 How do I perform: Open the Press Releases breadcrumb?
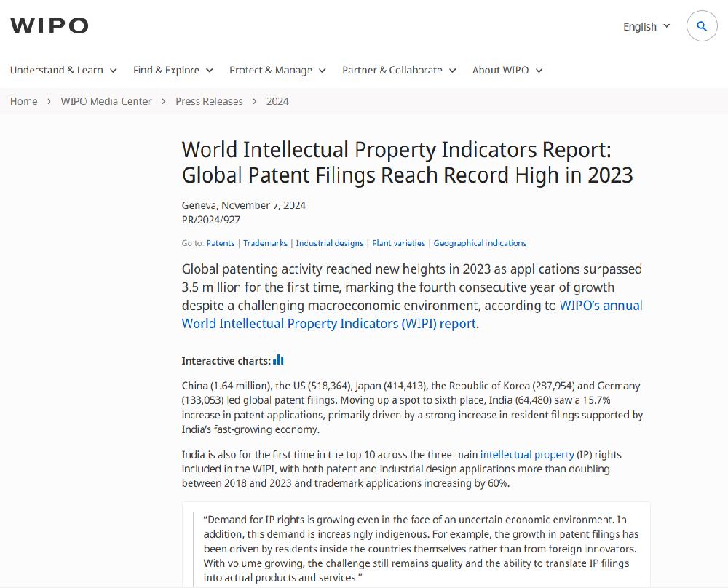(209, 101)
